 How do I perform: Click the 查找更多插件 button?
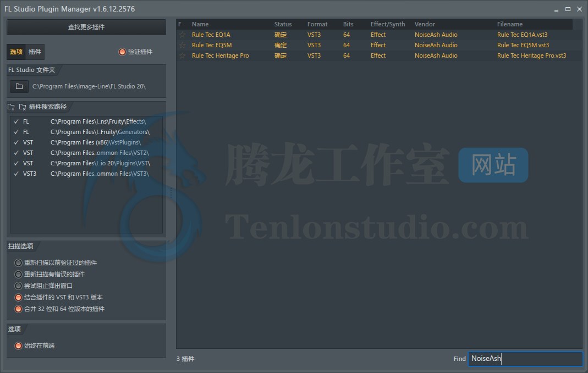(86, 27)
